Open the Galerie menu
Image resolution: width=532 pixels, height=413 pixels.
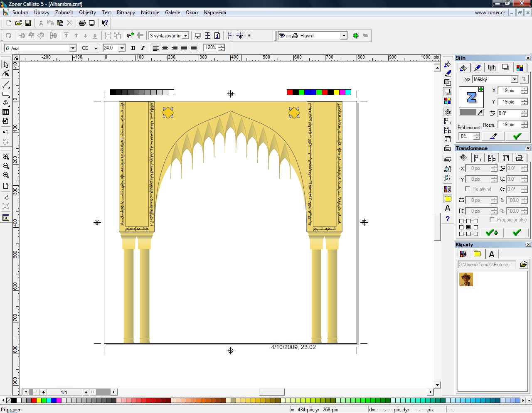coord(172,12)
